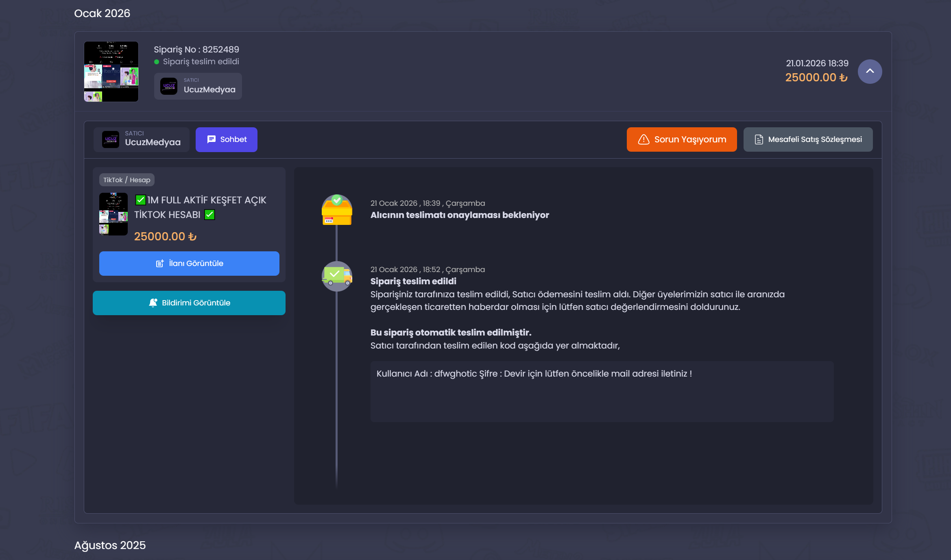Open the order header product thumbnail
Viewport: 951px width, 560px height.
(111, 72)
